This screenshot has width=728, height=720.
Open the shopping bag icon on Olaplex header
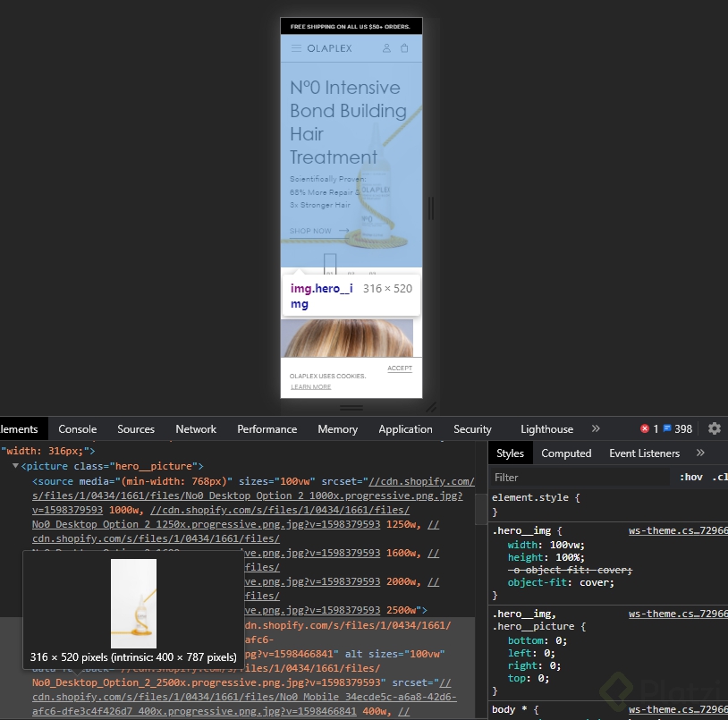click(x=405, y=48)
